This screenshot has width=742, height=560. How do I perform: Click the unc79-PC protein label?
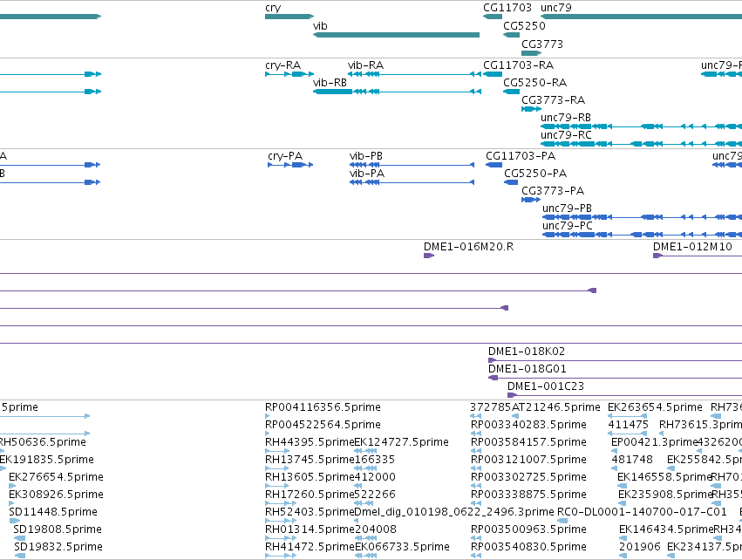click(568, 226)
